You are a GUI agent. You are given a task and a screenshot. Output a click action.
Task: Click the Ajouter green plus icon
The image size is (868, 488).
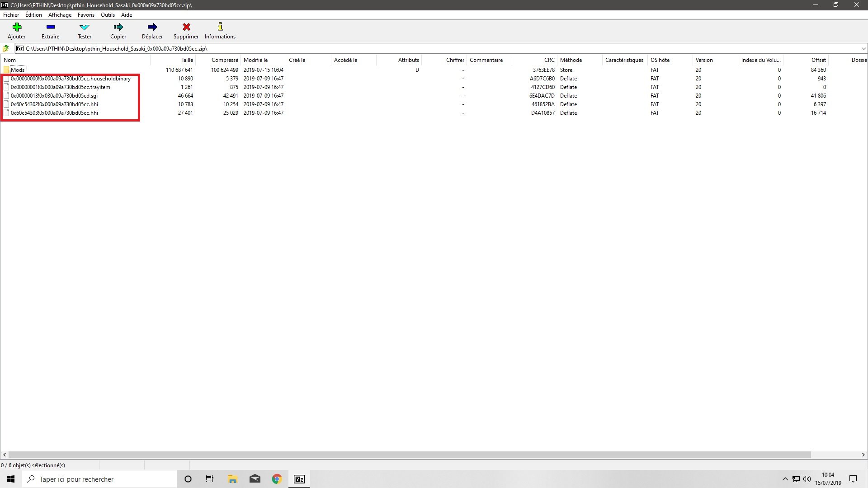pos(17,28)
